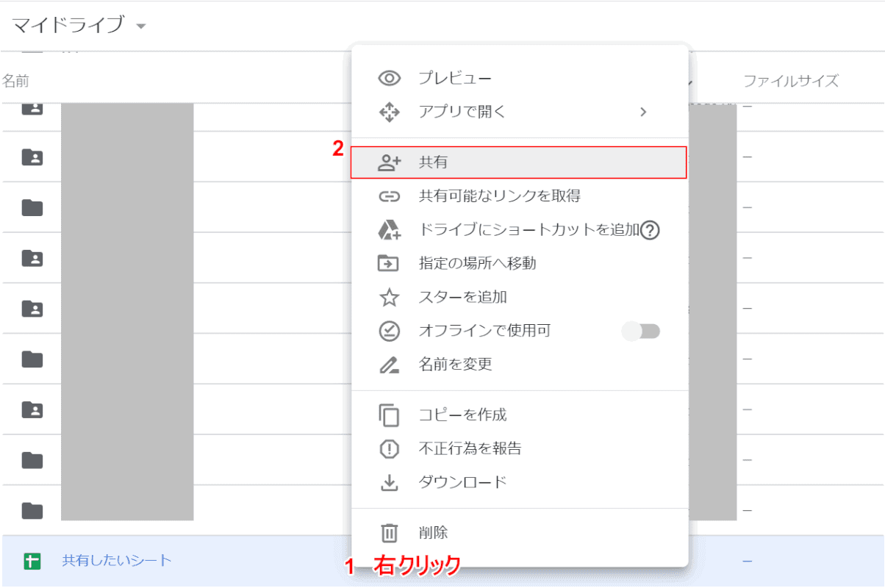Viewport: 885px width, 588px height.
Task: Click the help question mark icon
Action: click(x=650, y=230)
